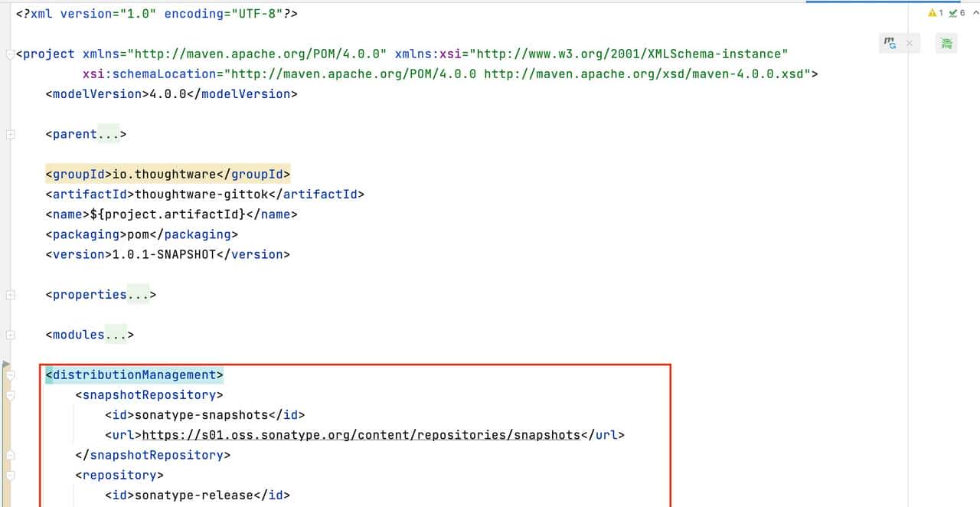
Task: Collapse the snapshotRepository fold marker
Action: [x=10, y=395]
